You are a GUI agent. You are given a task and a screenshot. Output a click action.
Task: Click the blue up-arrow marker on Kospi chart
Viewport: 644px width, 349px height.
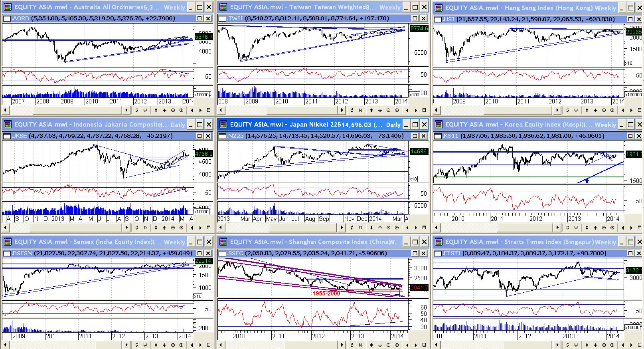point(587,180)
